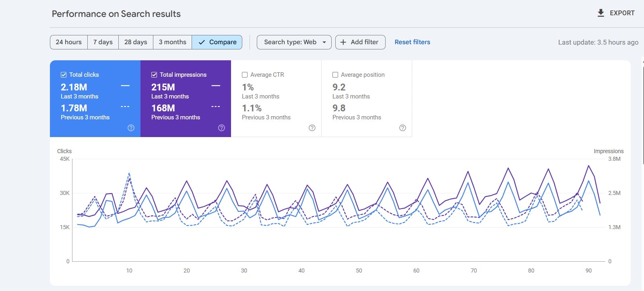Open help icon in Total impressions card
The image size is (644, 291).
tap(221, 128)
